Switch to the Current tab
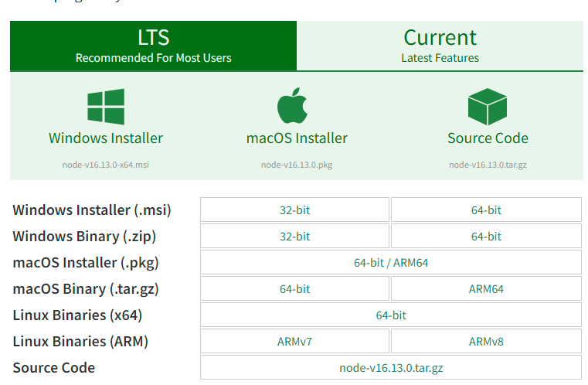The width and height of the screenshot is (588, 385). 440,46
